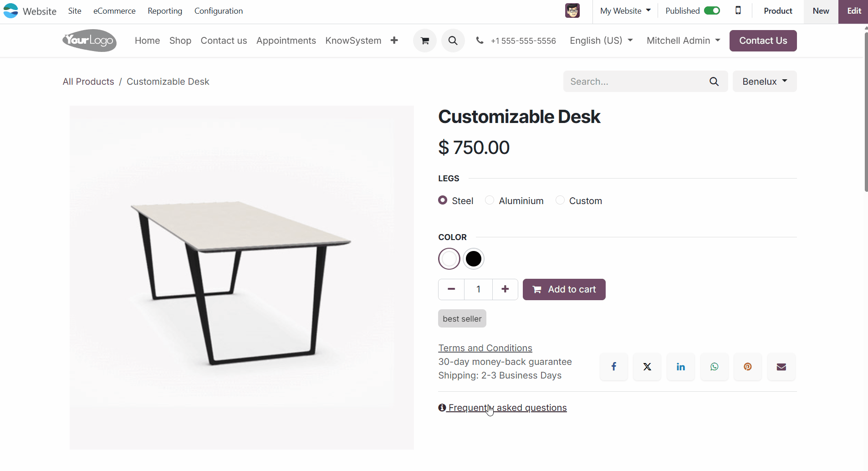The image size is (868, 471).
Task: Open the shopping cart icon in header
Action: [x=424, y=41]
